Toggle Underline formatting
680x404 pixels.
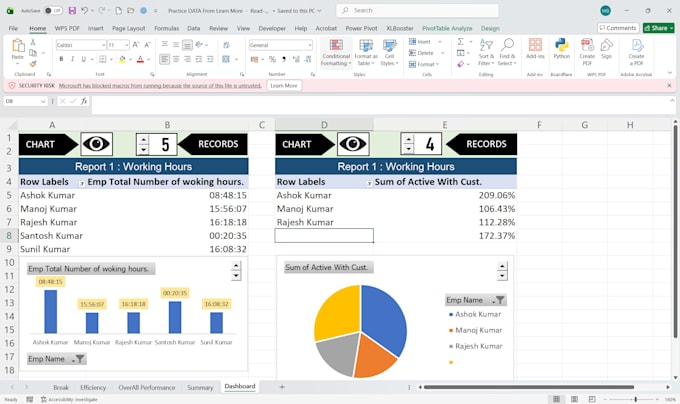coord(84,59)
